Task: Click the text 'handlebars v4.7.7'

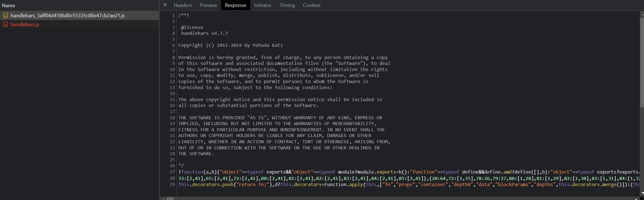Action: [x=204, y=33]
